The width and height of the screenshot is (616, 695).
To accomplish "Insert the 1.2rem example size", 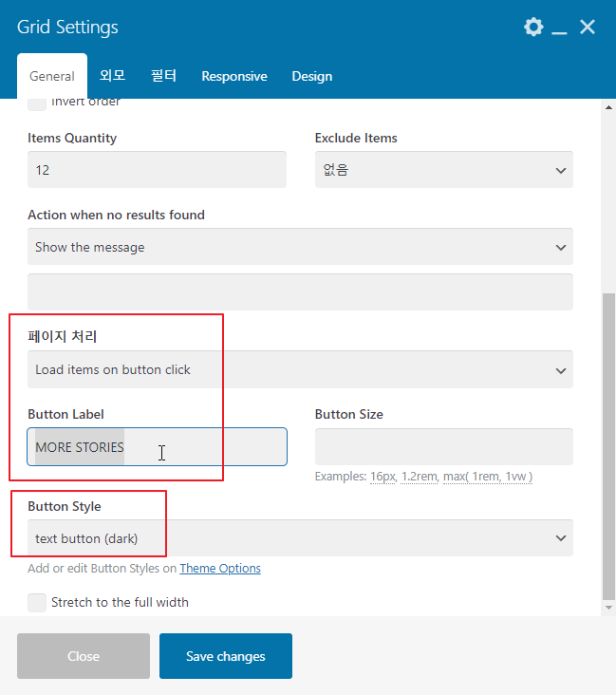I will pos(420,477).
